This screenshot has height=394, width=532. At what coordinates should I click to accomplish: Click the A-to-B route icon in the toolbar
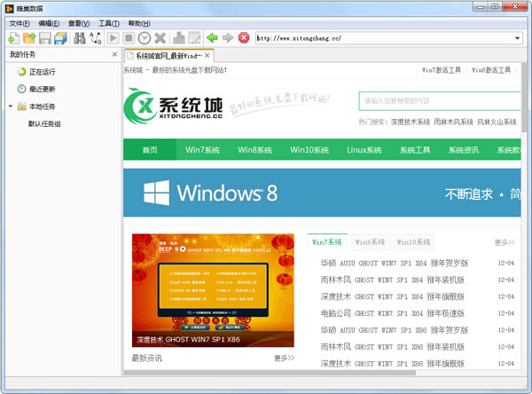point(96,38)
